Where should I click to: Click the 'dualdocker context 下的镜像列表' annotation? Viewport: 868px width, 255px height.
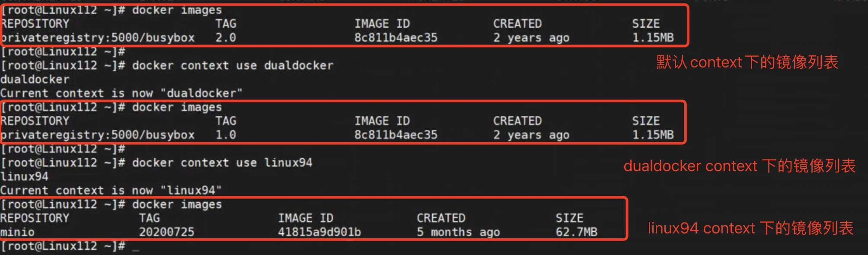point(739,166)
